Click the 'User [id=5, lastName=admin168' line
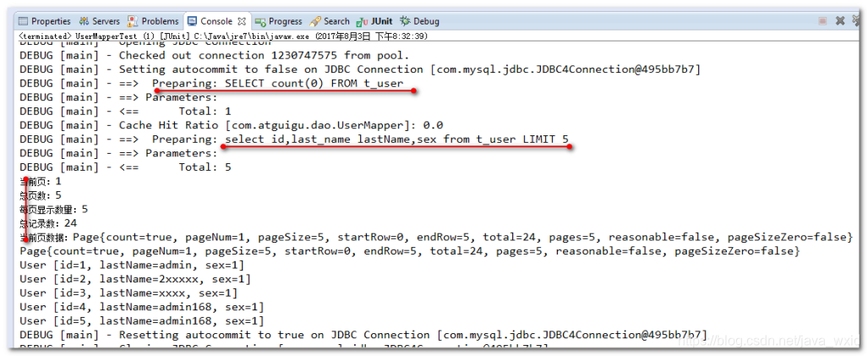This screenshot has height=356, width=868. tap(142, 320)
